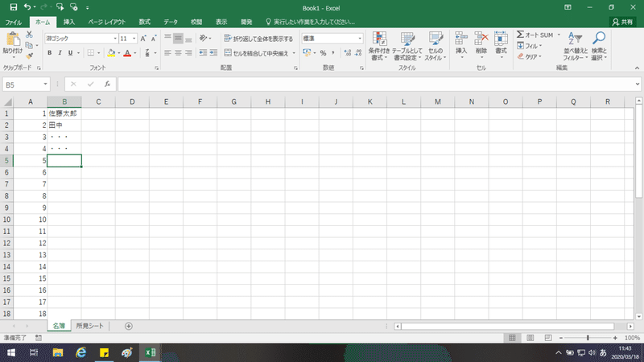Click the Save icon in quick access toolbar
Screen dimensions: 644x362
click(13, 7)
